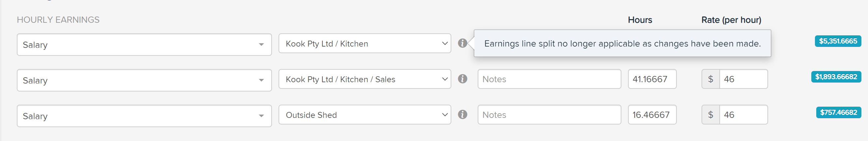Click the Notes field on the Outside Shed row
Viewport: 868px width, 141px height.
pos(549,115)
